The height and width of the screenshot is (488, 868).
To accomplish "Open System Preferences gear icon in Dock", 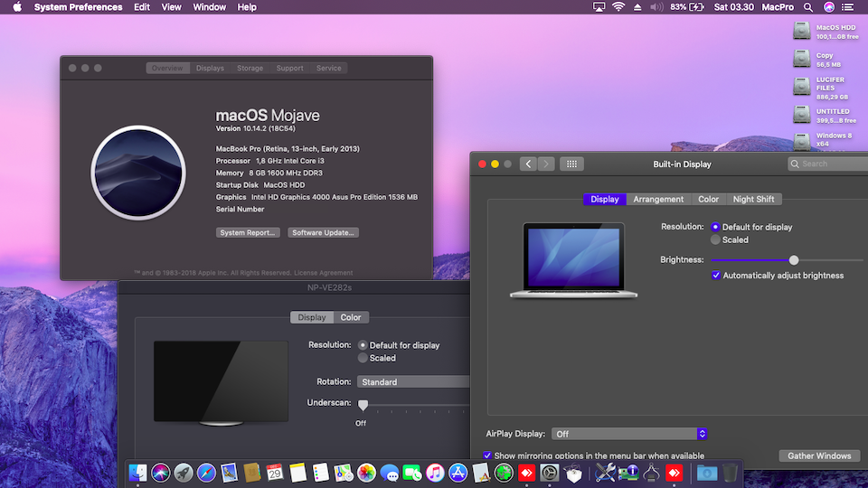I will pyautogui.click(x=549, y=473).
